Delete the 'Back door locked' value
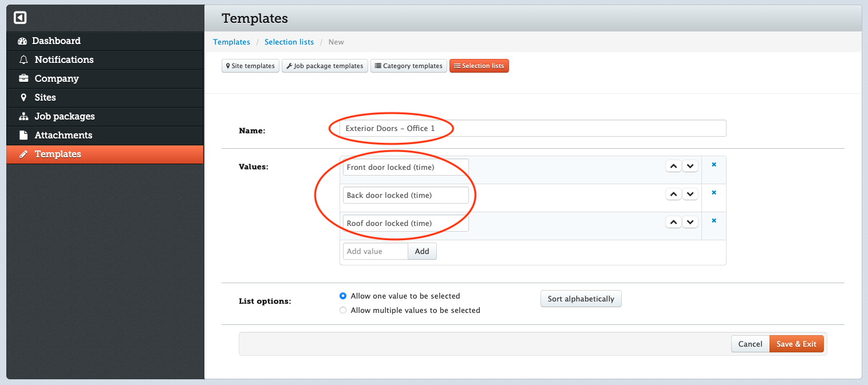This screenshot has height=385, width=868. (x=714, y=193)
